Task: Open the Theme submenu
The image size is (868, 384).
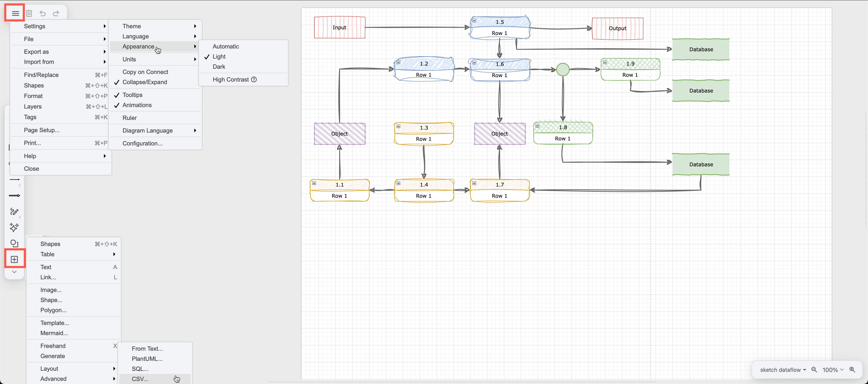Action: tap(155, 26)
